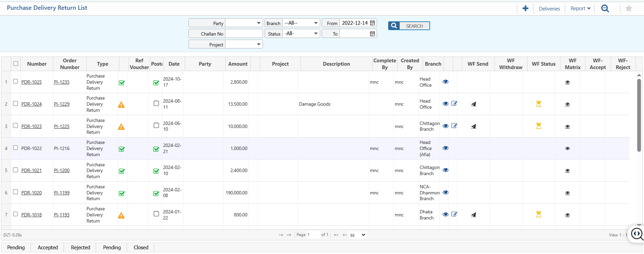Click warning triangle icon on PDR-1024 row

[x=121, y=105]
